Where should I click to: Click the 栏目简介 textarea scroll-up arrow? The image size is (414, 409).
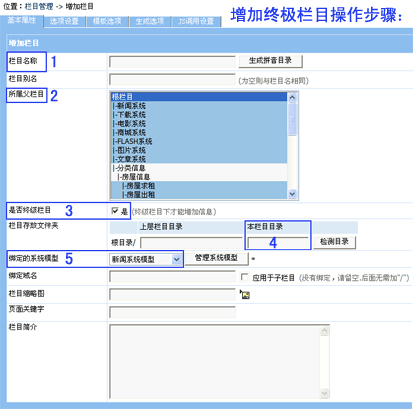(x=324, y=331)
